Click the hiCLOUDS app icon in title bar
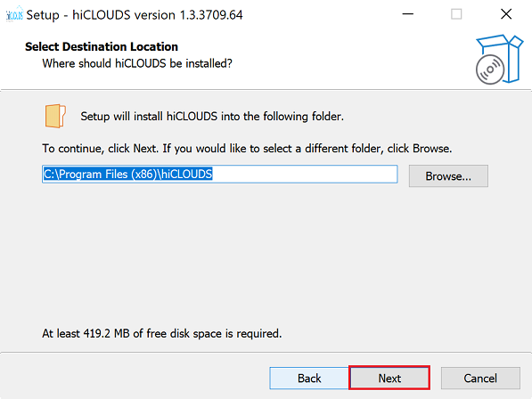532x399 pixels. click(14, 14)
